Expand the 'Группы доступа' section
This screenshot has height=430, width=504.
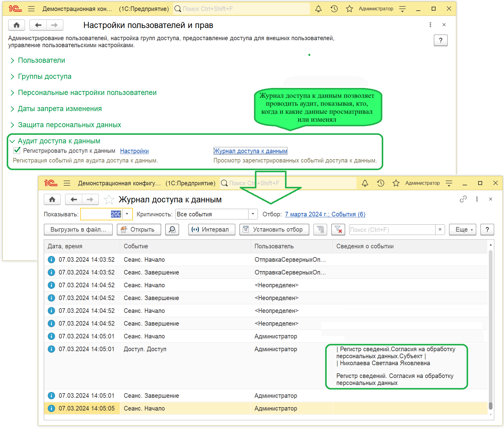(44, 76)
